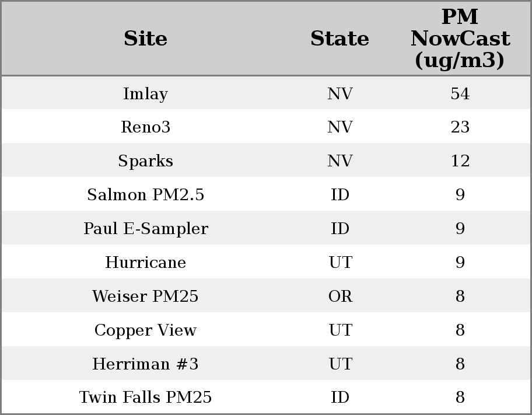Select the Salmon PM2.5 row
This screenshot has width=532, height=415.
tap(145, 195)
